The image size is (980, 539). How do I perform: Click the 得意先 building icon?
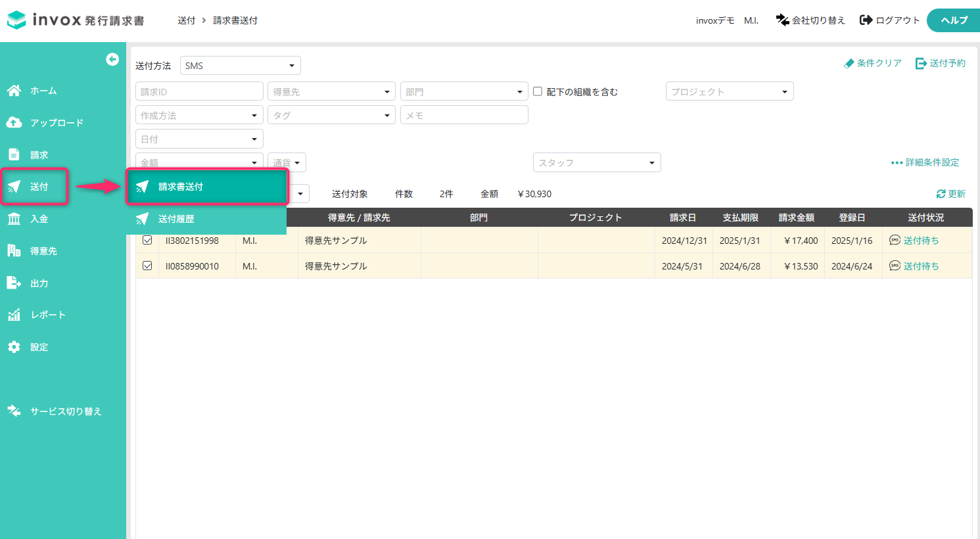pyautogui.click(x=14, y=250)
